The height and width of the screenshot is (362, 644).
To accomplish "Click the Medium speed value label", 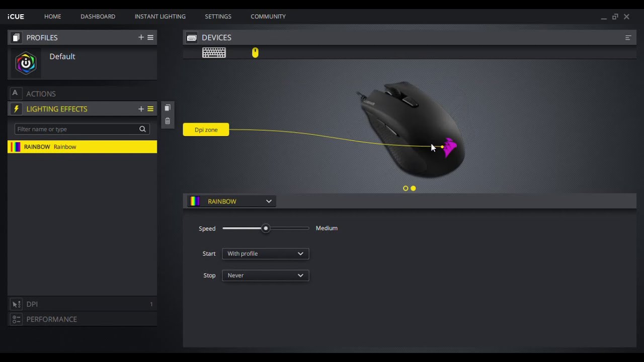I will 327,228.
